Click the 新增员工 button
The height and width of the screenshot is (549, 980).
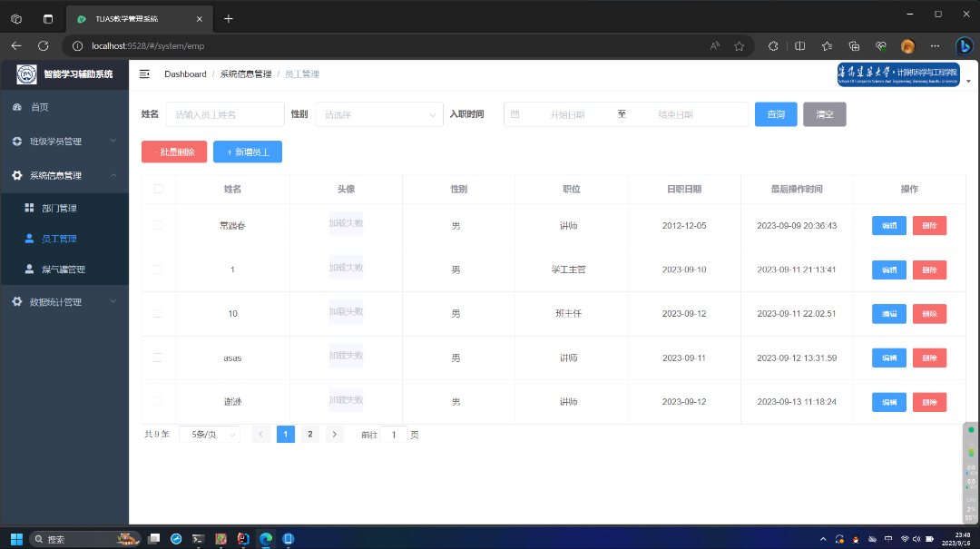(248, 152)
